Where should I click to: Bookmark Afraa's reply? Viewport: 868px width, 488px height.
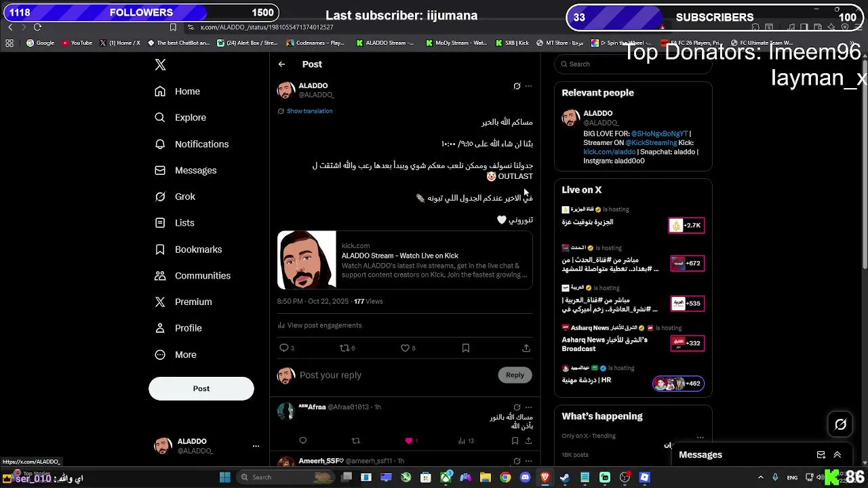point(515,441)
